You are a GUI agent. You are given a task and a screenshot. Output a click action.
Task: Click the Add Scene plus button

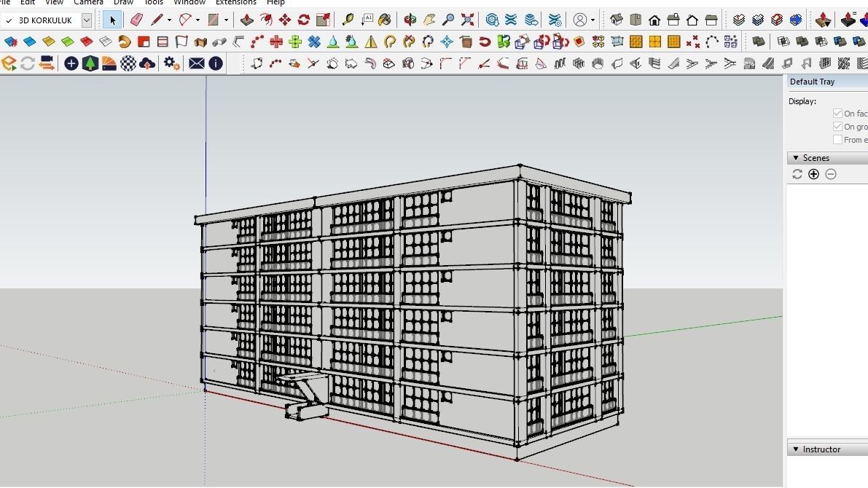point(814,174)
